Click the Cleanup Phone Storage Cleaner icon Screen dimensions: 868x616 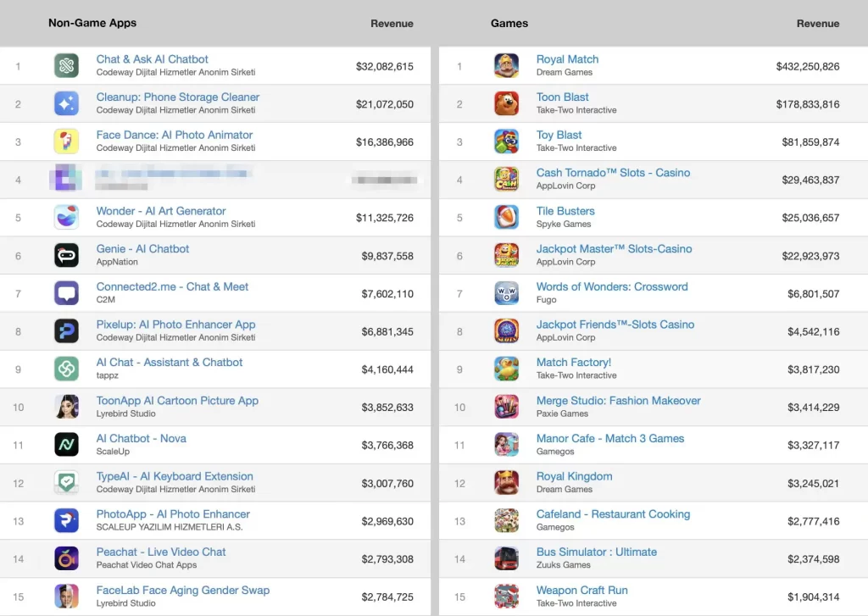66,103
